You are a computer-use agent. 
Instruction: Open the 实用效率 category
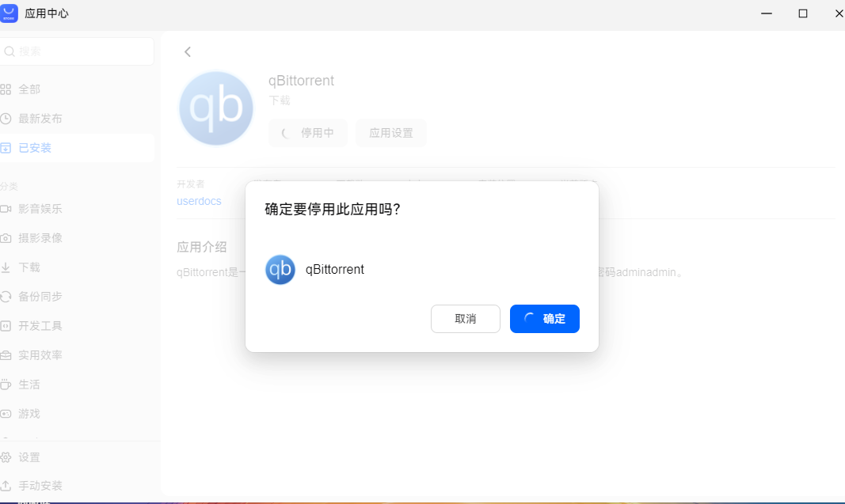click(75, 354)
